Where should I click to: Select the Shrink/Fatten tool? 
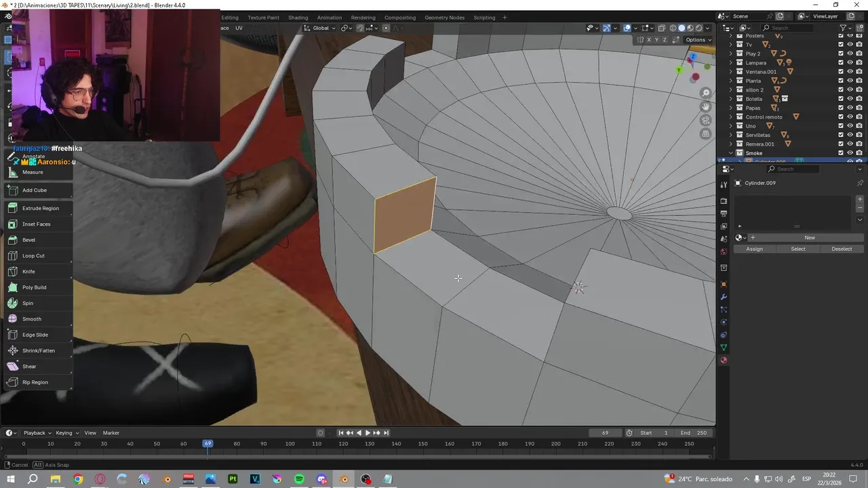(38, 350)
